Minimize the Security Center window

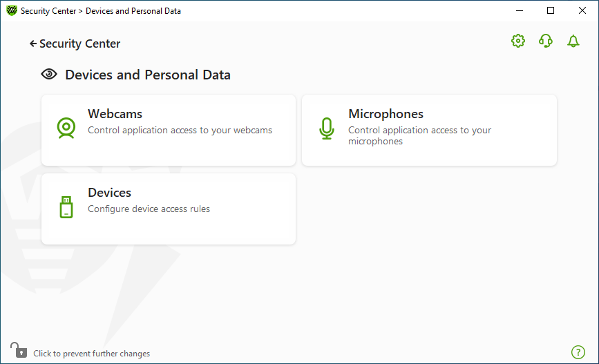[519, 10]
